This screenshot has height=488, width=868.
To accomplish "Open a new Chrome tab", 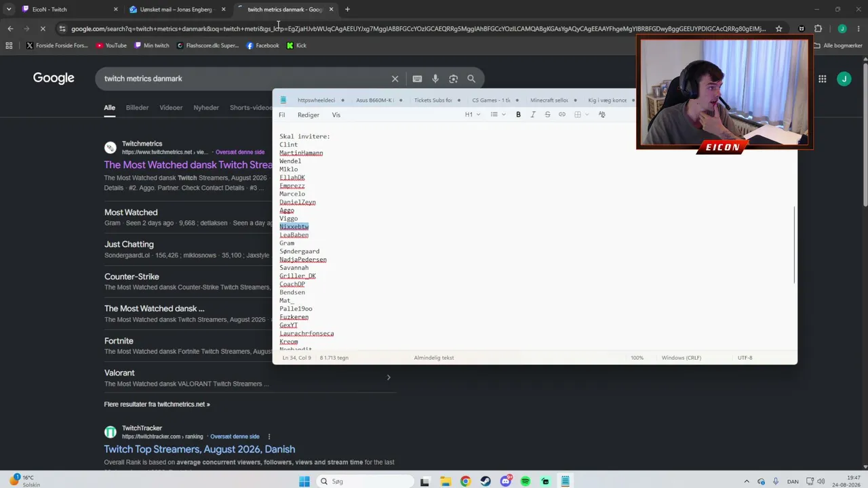I will click(347, 9).
